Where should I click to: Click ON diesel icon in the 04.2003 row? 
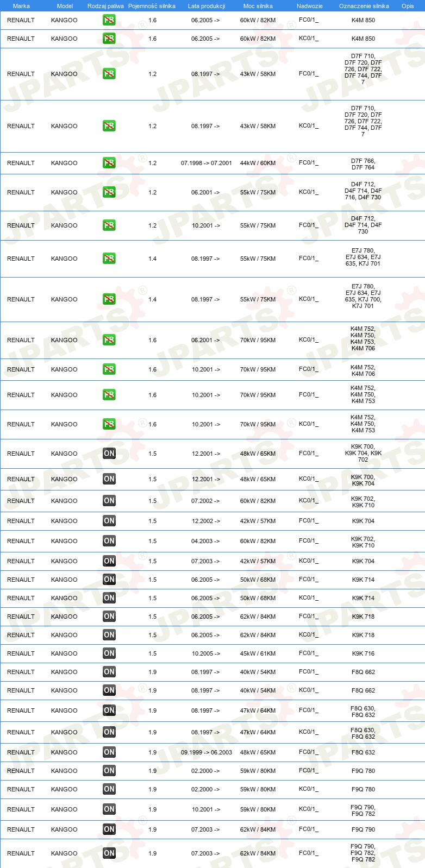[x=109, y=541]
